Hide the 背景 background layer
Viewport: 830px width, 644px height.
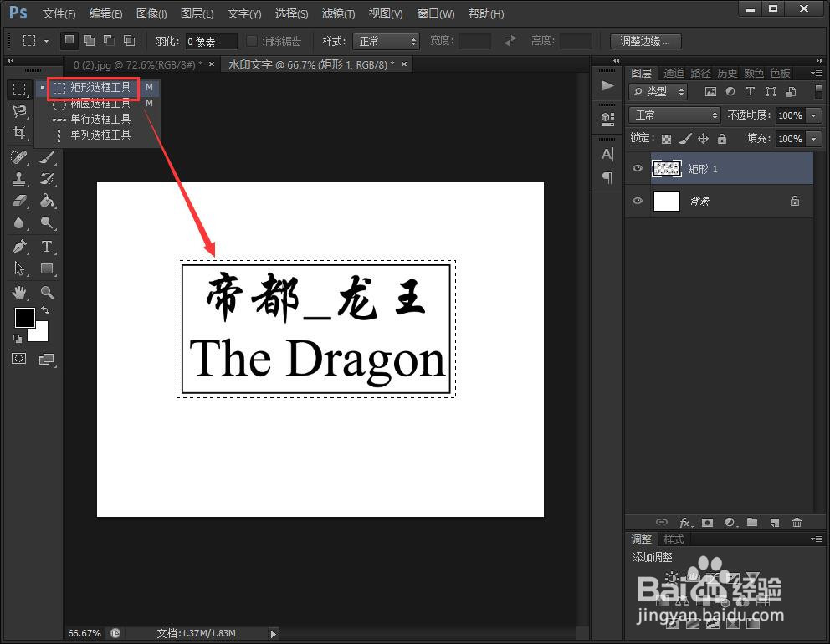638,200
